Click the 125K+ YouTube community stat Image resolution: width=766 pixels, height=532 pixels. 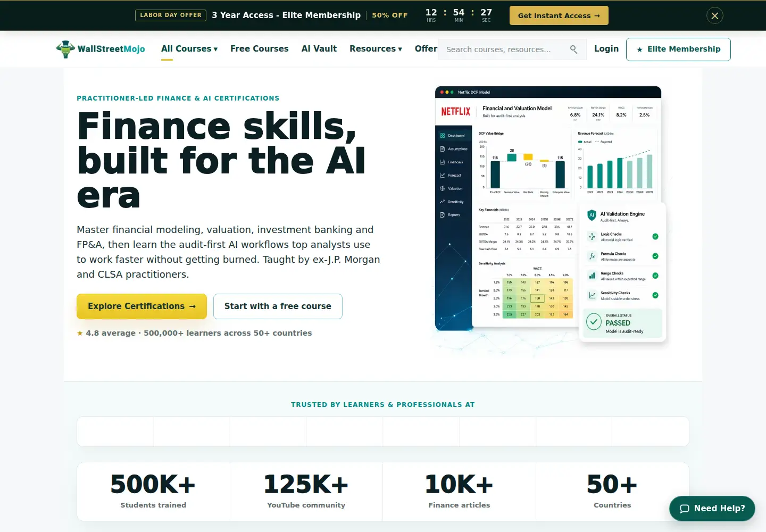point(306,492)
